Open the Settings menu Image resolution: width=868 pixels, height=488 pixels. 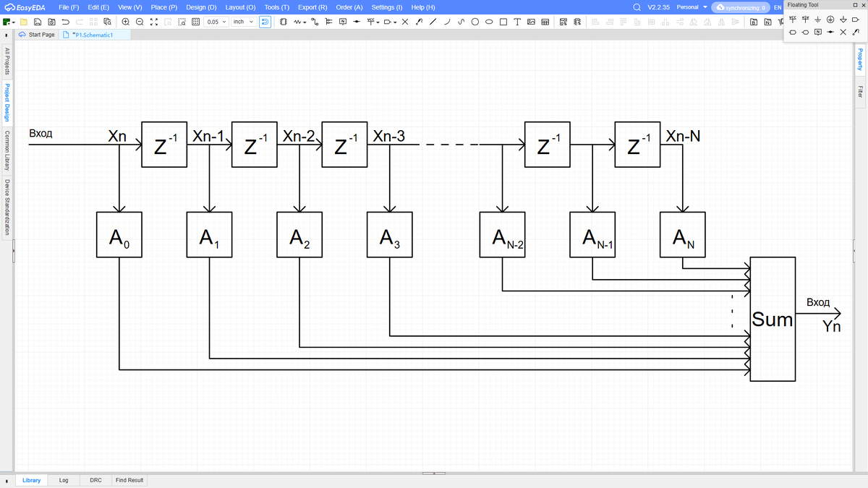coord(387,7)
